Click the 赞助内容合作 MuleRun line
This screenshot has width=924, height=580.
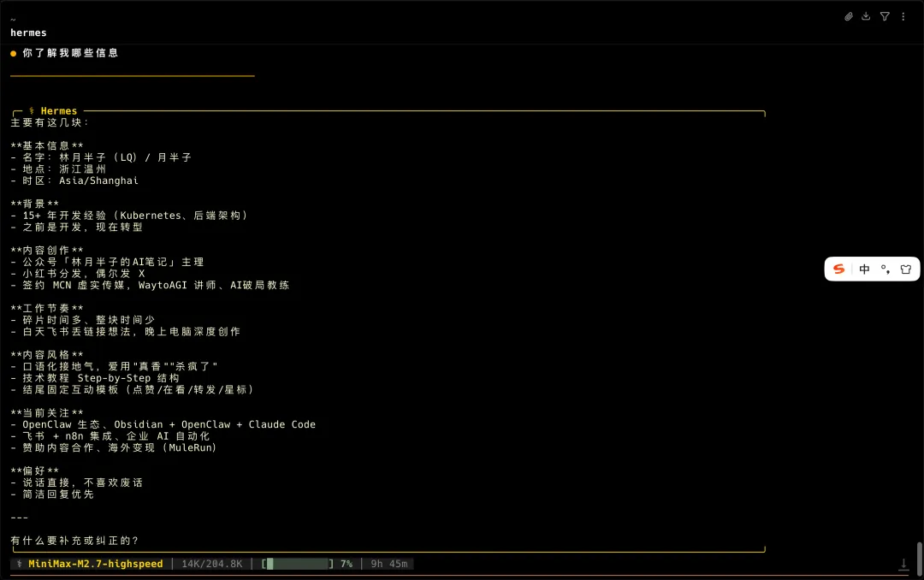click(x=114, y=448)
